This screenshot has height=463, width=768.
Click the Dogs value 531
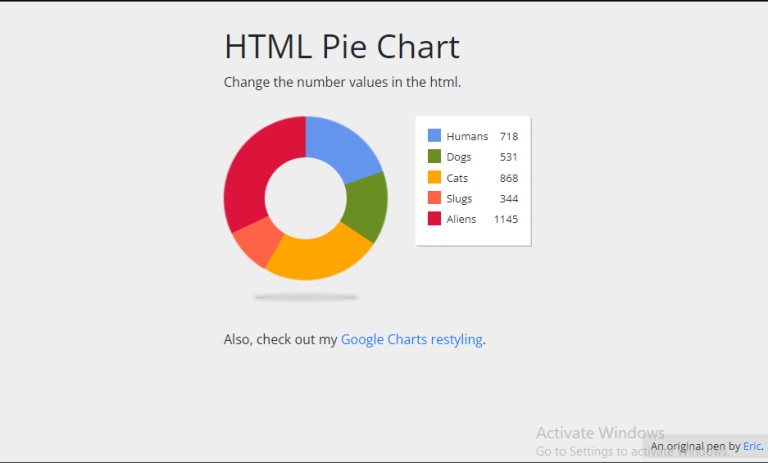508,157
